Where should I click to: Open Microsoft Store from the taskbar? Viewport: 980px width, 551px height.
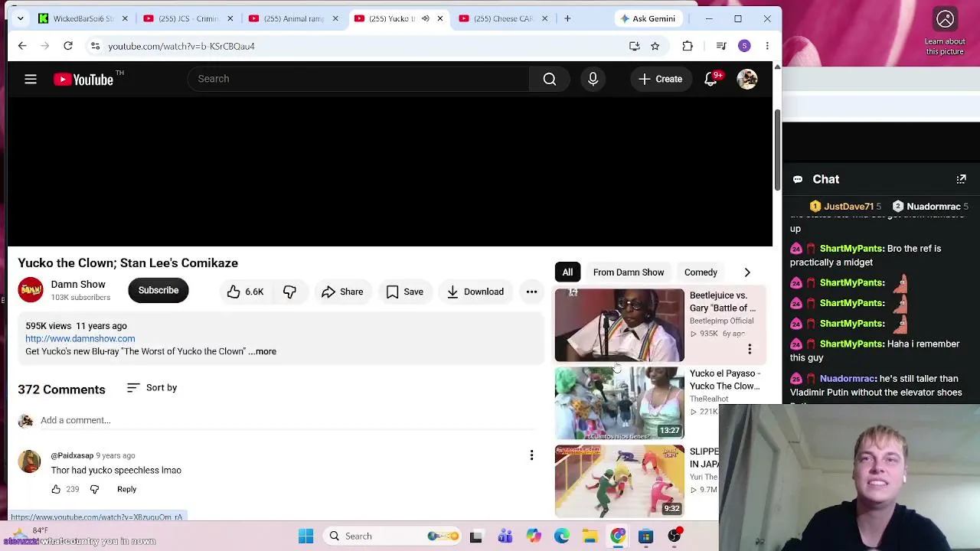tap(646, 536)
